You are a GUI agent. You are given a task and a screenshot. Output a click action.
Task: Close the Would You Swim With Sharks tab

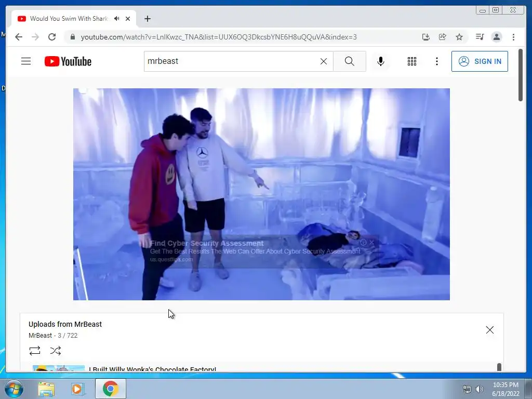tap(128, 19)
